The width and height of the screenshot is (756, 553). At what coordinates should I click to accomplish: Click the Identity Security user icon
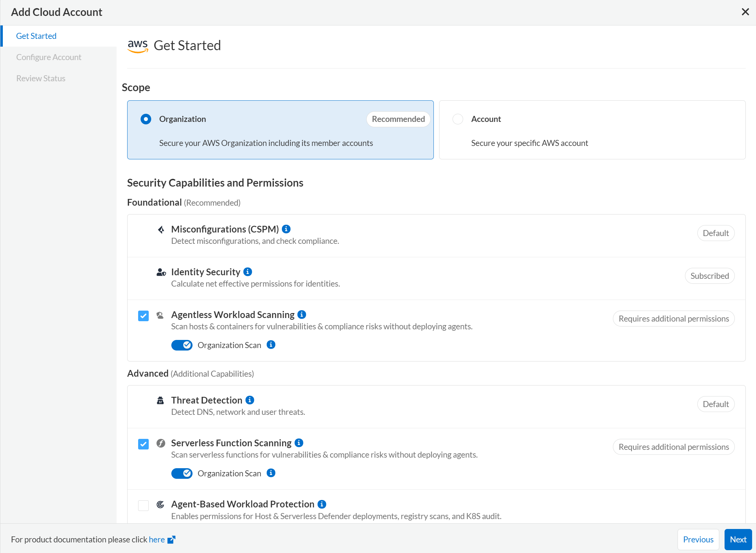(x=161, y=272)
